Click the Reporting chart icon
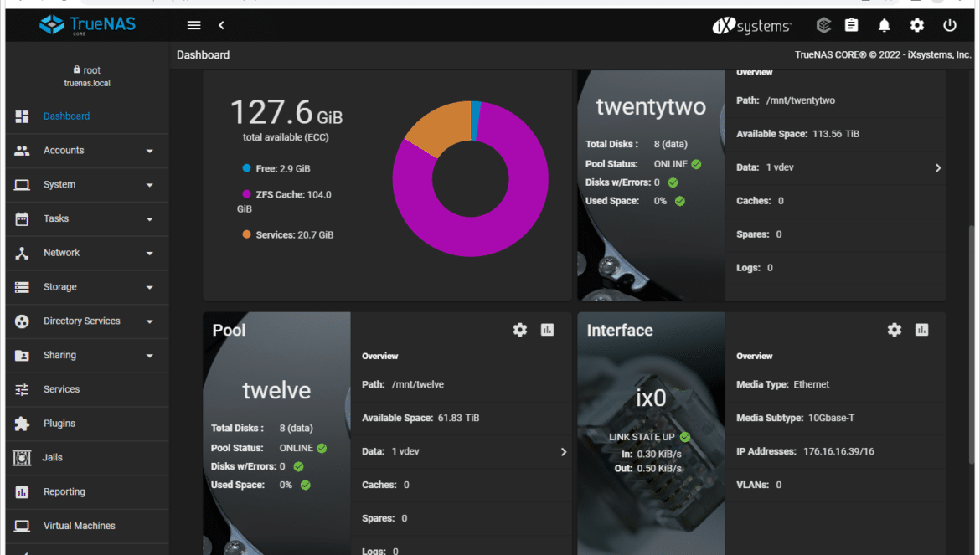 [x=22, y=492]
